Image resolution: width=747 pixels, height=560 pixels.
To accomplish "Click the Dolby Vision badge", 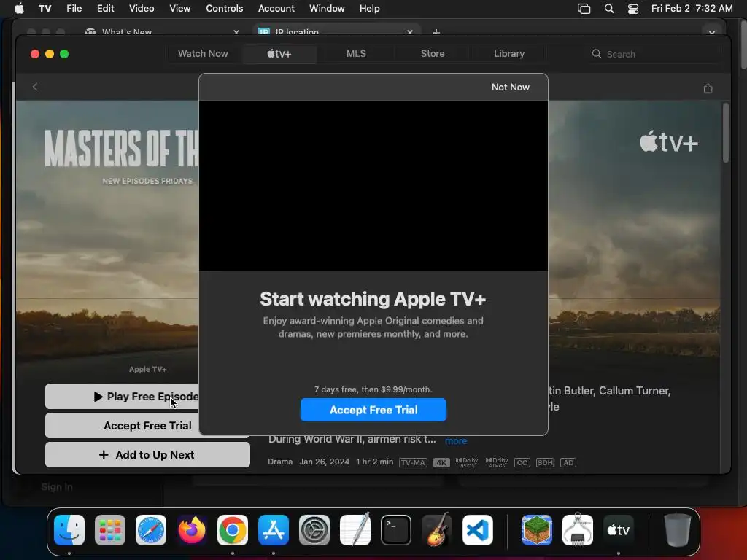I will 467,462.
